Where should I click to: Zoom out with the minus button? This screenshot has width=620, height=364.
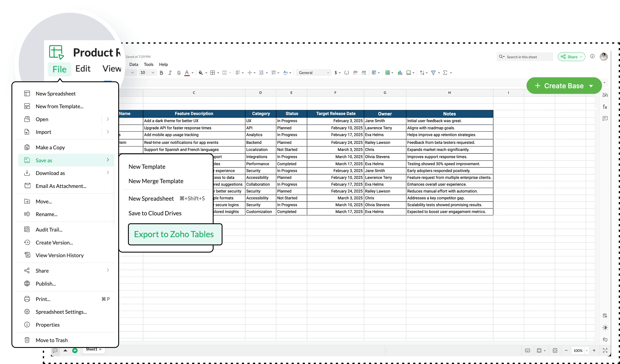[x=566, y=351]
